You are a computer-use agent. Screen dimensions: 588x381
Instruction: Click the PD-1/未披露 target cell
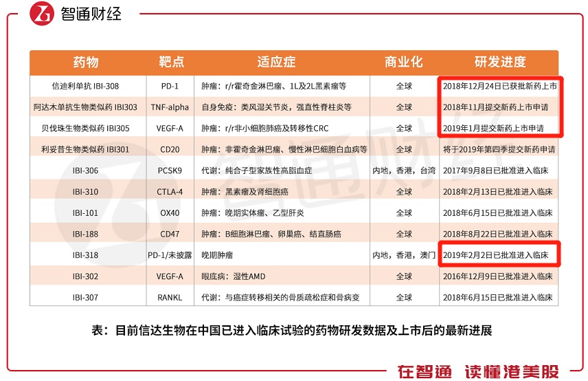(170, 255)
